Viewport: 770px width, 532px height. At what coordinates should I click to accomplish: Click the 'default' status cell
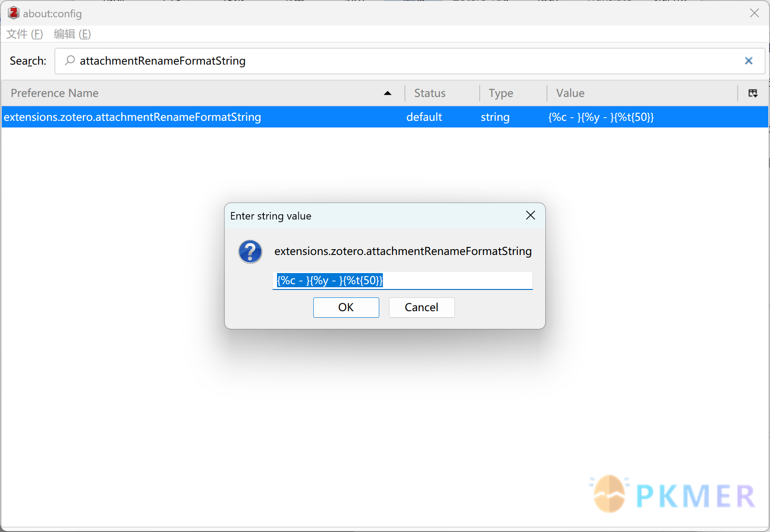[x=424, y=117]
